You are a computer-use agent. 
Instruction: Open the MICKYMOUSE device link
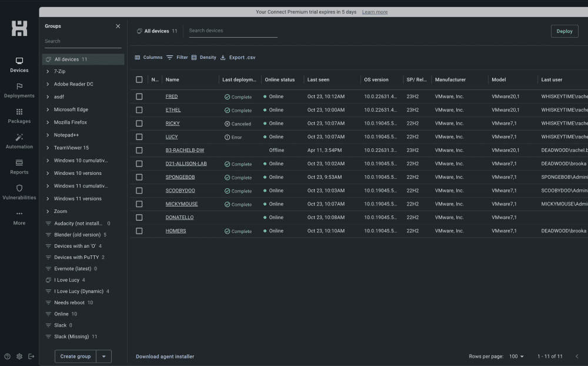click(x=182, y=204)
